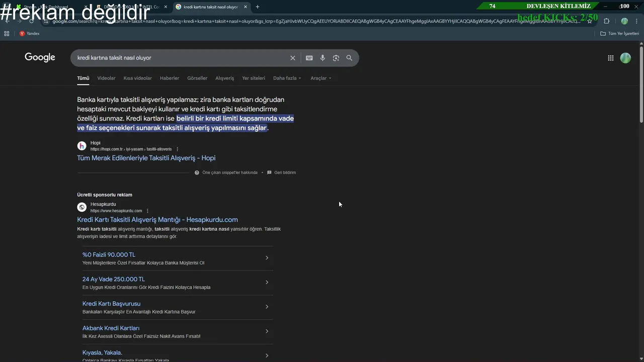The width and height of the screenshot is (644, 362).
Task: Click the Hesapkurdu site name text
Action: pos(103,204)
